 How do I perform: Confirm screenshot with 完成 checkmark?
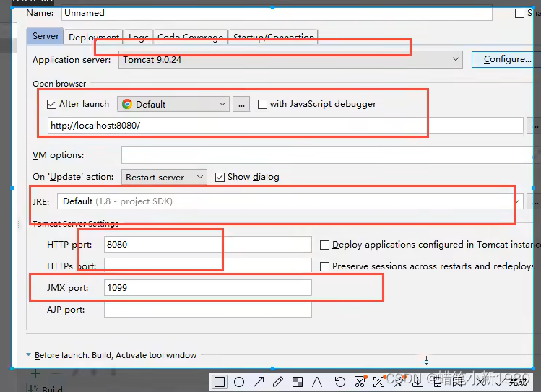(x=511, y=381)
